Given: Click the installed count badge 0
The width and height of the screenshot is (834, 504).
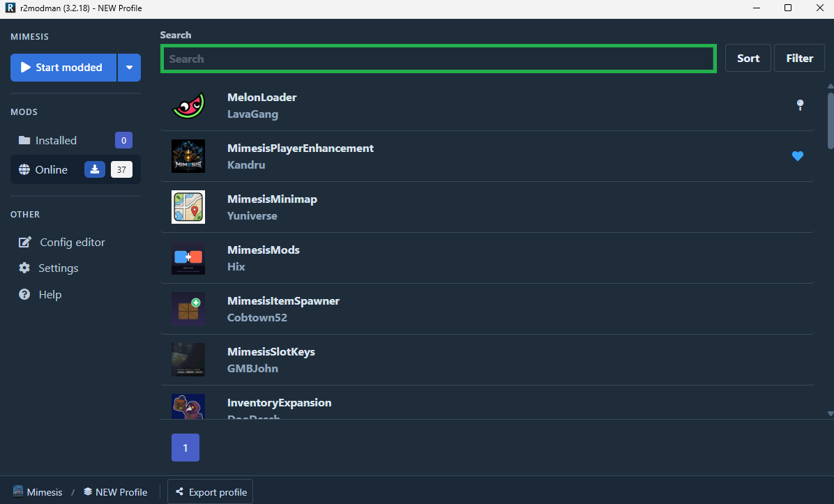Looking at the screenshot, I should (124, 140).
